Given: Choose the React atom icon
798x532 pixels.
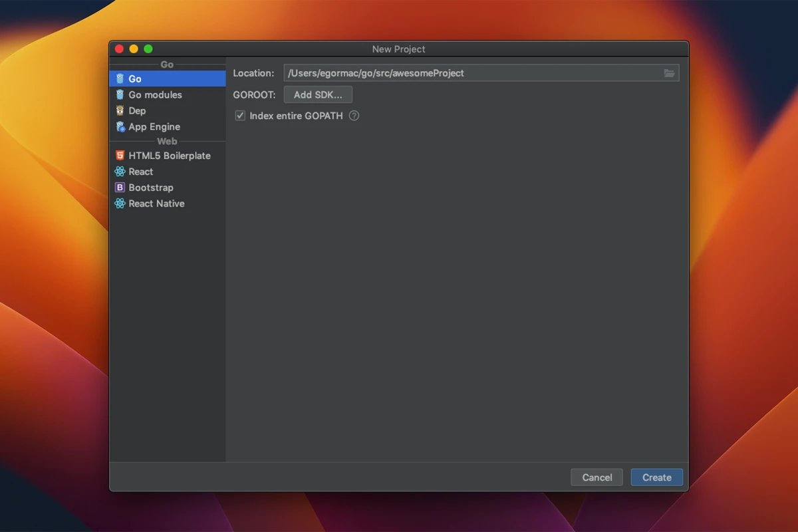Looking at the screenshot, I should point(120,172).
